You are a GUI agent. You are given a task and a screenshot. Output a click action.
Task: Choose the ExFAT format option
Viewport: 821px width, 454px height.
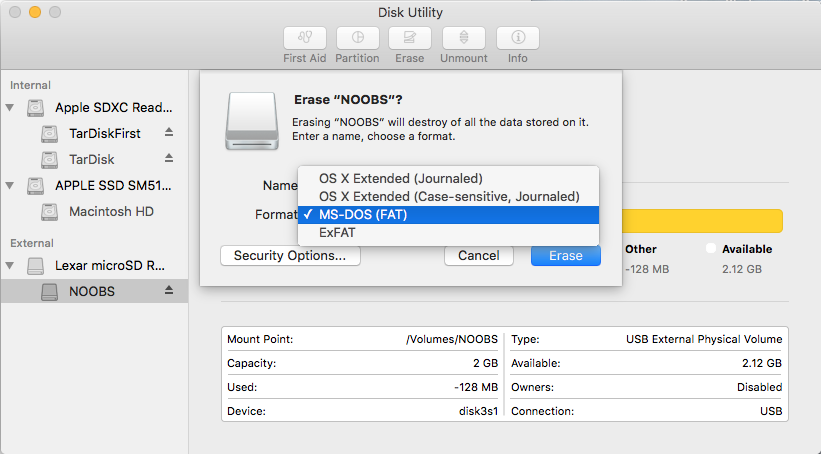pyautogui.click(x=448, y=232)
